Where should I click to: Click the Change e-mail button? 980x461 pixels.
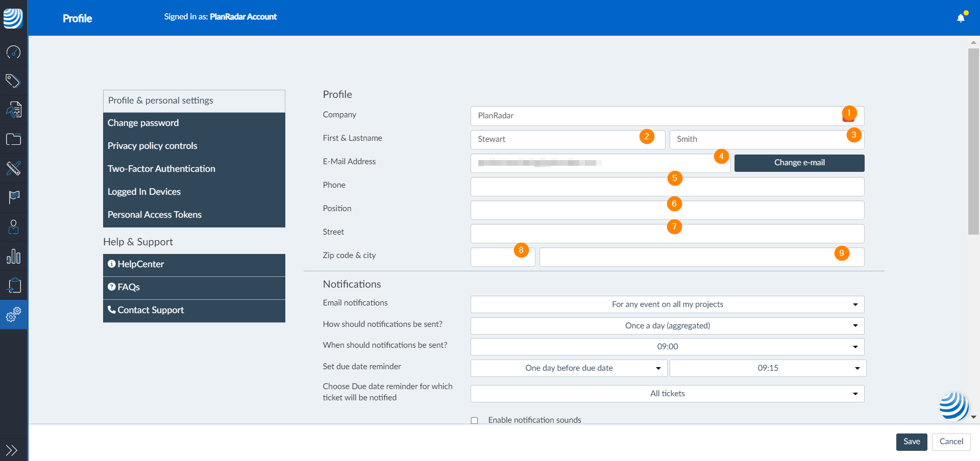pyautogui.click(x=799, y=163)
